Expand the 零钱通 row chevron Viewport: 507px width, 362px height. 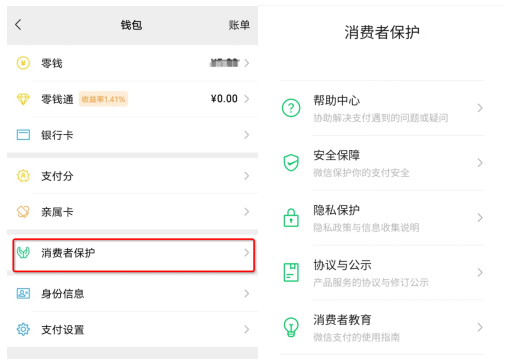pos(247,99)
